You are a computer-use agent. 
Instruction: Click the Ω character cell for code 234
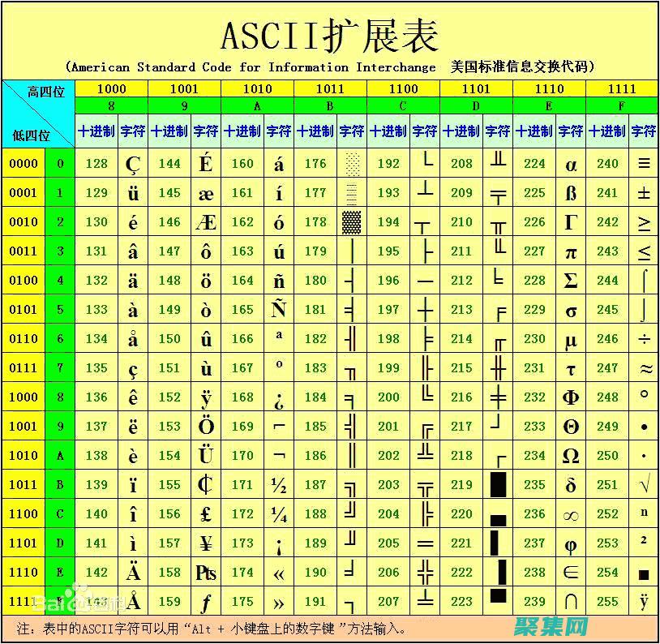pos(571,456)
